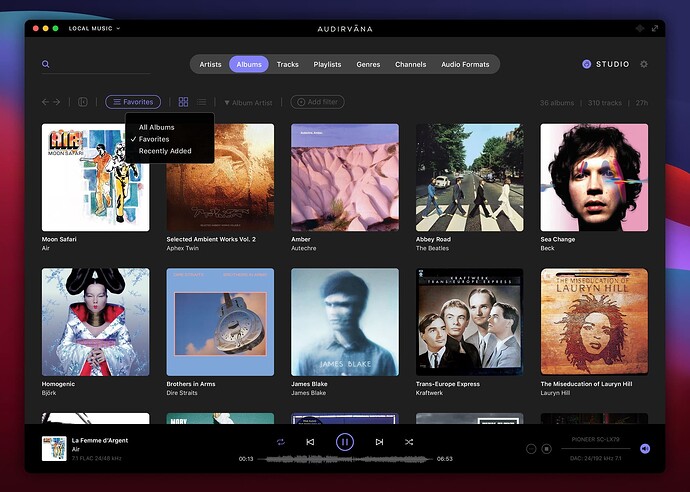Click the fullscreen expand arrows icon

click(655, 28)
